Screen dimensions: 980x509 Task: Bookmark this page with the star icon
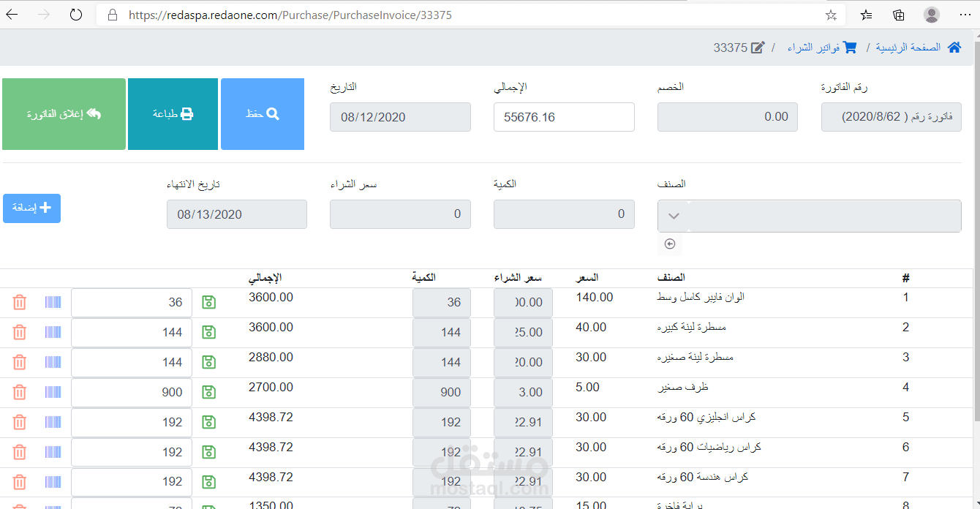coord(831,15)
